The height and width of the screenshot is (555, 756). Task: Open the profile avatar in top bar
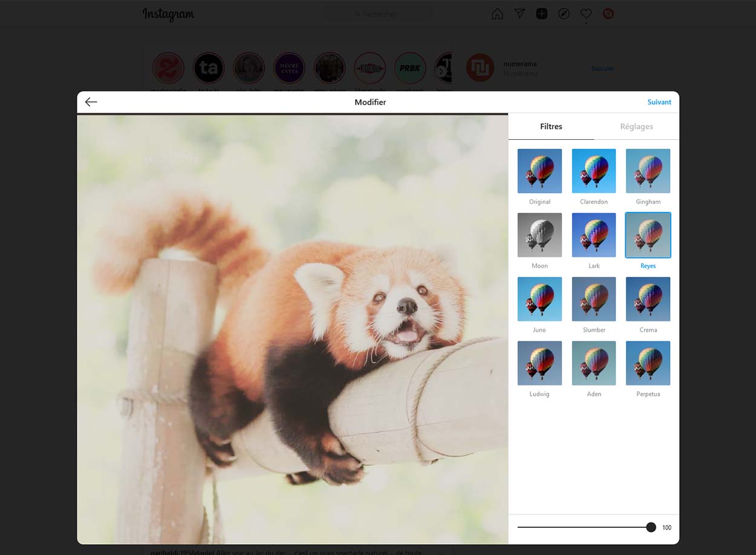[608, 14]
